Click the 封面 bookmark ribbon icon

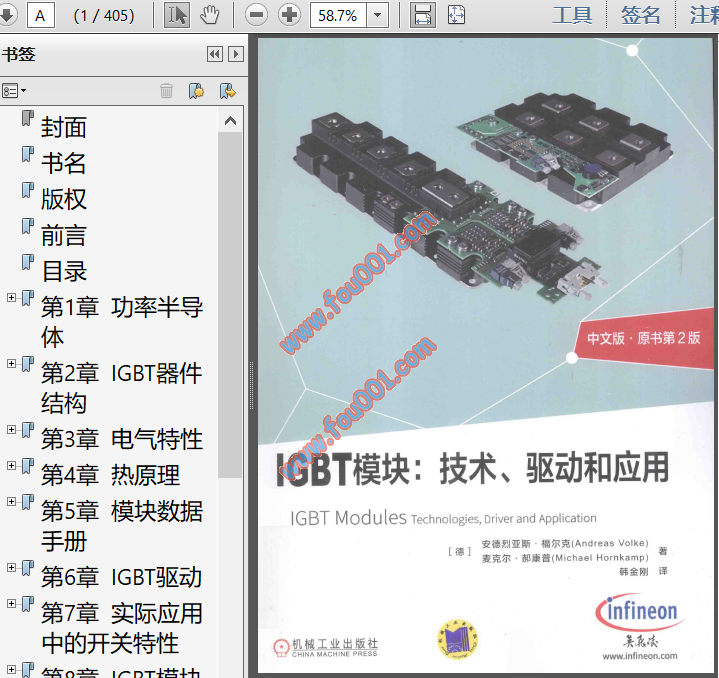click(x=28, y=119)
